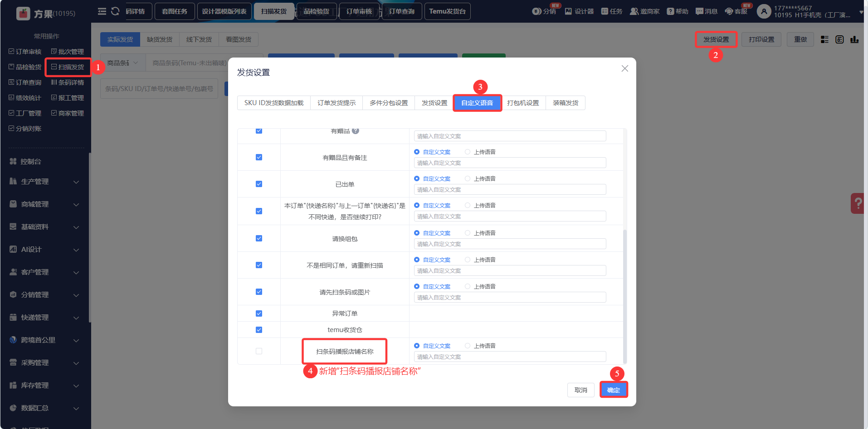The image size is (868, 429).
Task: Open the 商品条码 dropdown
Action: pos(123,63)
